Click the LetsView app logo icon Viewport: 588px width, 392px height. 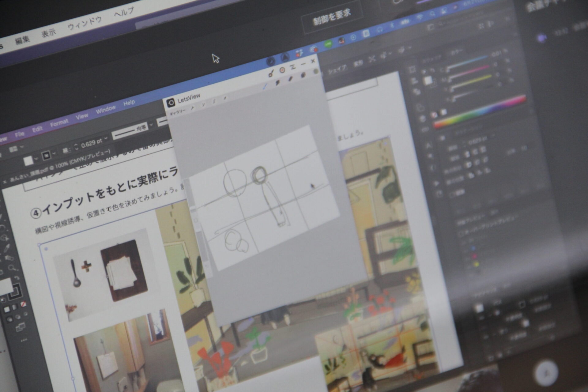(171, 103)
